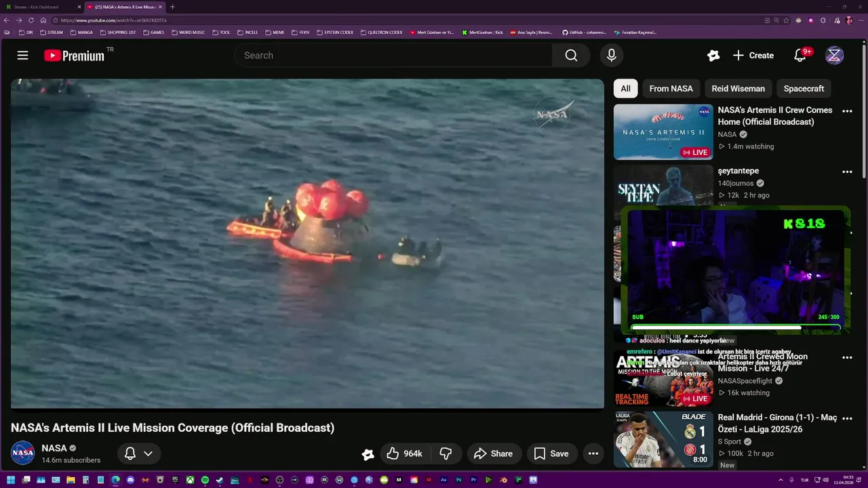Viewport: 868px width, 488px height.
Task: Open the Xbox app from the taskbar
Action: 190,481
